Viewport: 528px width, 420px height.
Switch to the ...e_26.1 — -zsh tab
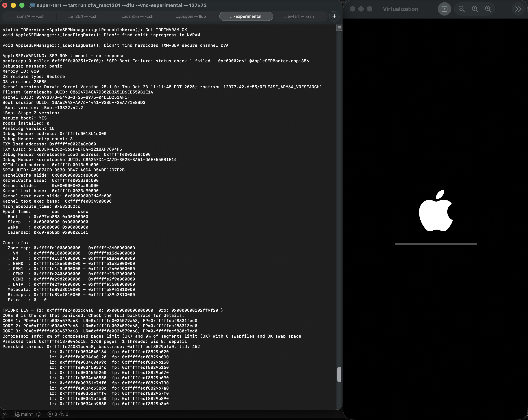click(83, 16)
